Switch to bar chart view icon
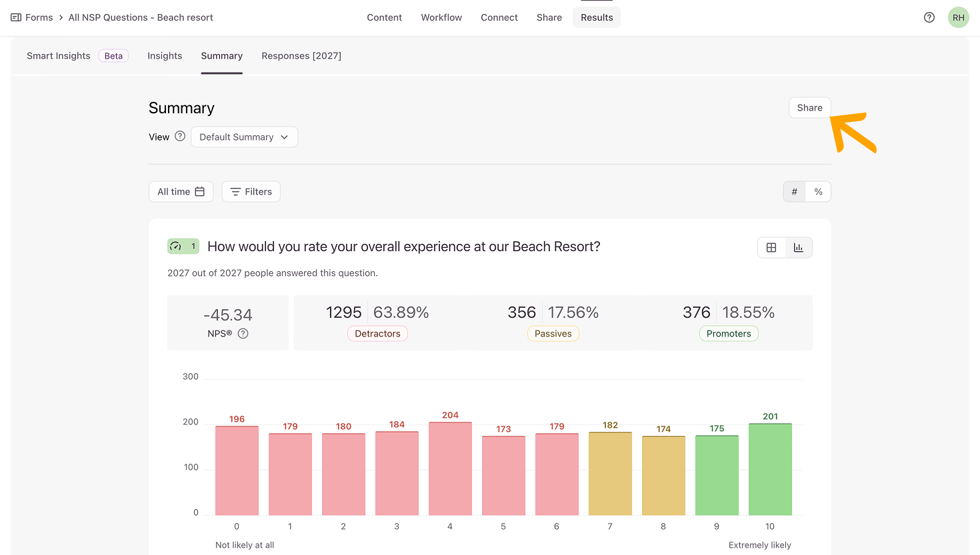Screen dimensions: 980x555 (x=798, y=248)
